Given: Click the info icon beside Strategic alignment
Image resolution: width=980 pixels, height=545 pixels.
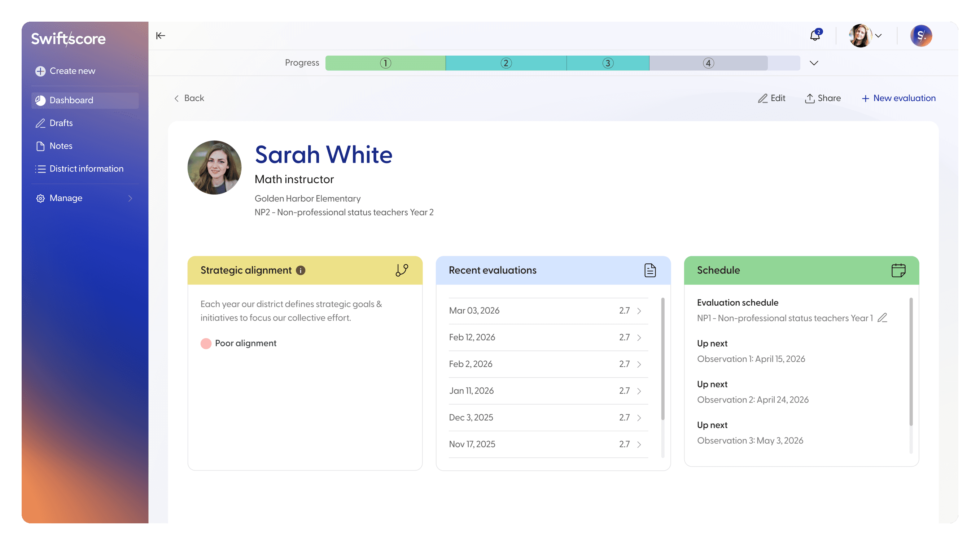Looking at the screenshot, I should click(301, 270).
